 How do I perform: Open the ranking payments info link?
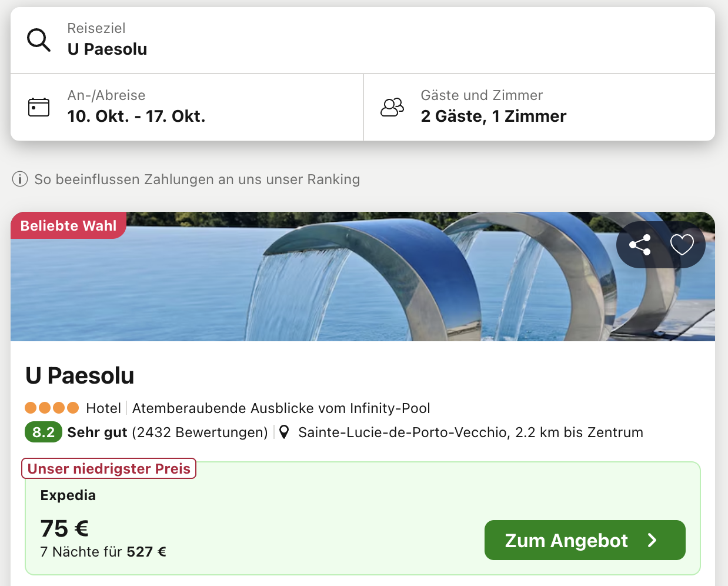[197, 179]
